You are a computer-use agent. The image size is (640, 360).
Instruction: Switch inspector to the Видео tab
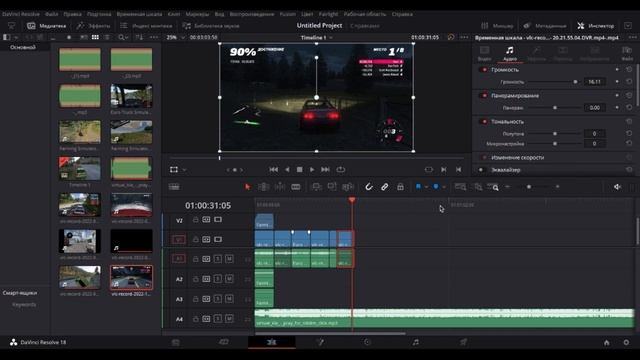[484, 53]
